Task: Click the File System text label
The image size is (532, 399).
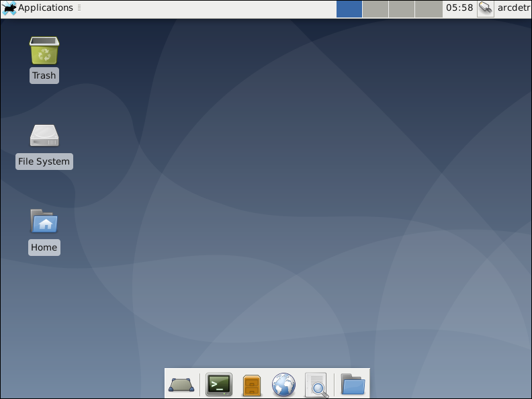Action: [44, 161]
